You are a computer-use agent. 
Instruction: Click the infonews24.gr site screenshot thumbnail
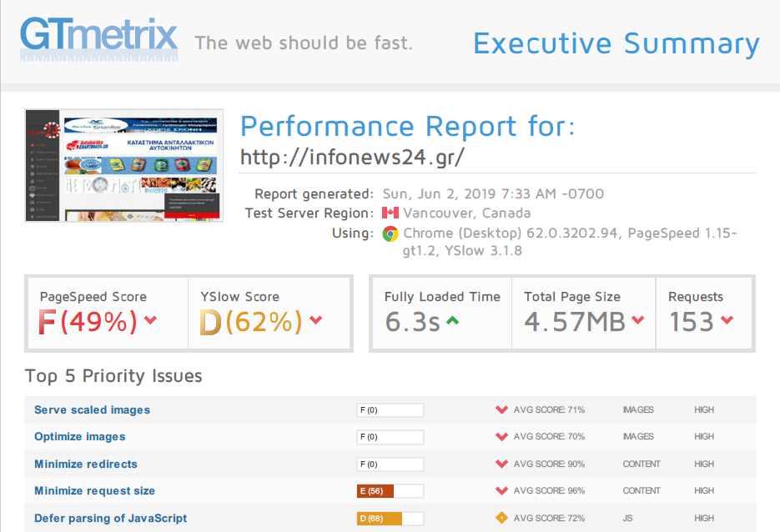click(124, 166)
